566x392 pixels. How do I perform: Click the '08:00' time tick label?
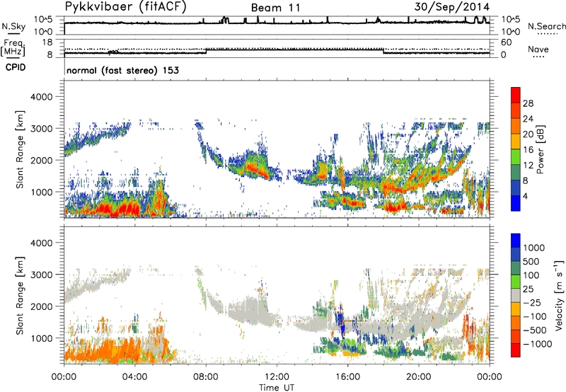(x=206, y=377)
